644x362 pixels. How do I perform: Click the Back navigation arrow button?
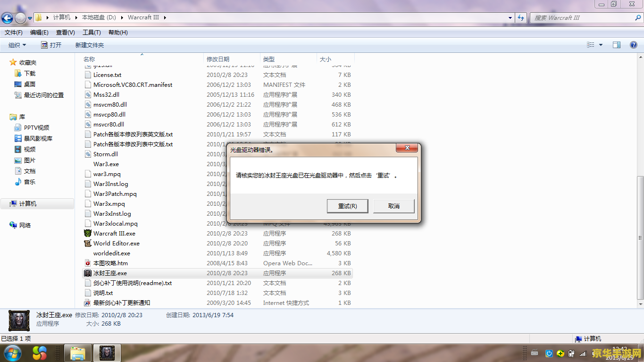point(8,18)
